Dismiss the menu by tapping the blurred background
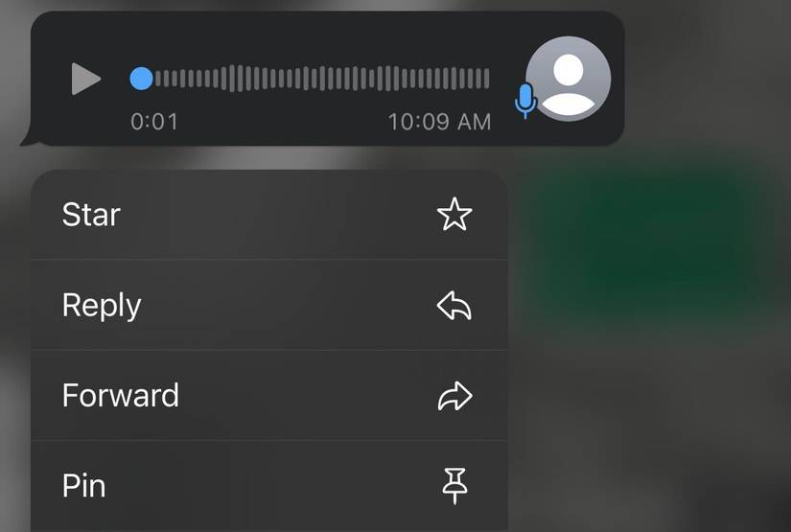This screenshot has height=532, width=791. coord(651,428)
